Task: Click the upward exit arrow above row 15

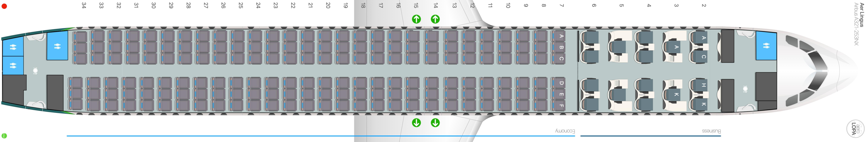Action: pos(416,19)
